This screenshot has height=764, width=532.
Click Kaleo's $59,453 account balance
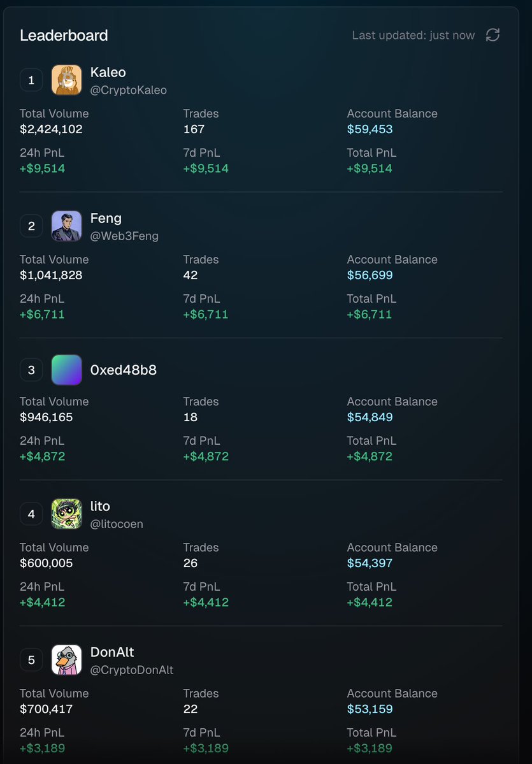point(370,129)
